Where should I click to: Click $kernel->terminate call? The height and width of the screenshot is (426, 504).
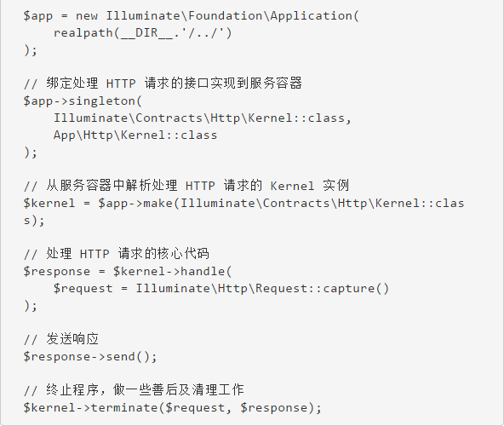(x=173, y=407)
